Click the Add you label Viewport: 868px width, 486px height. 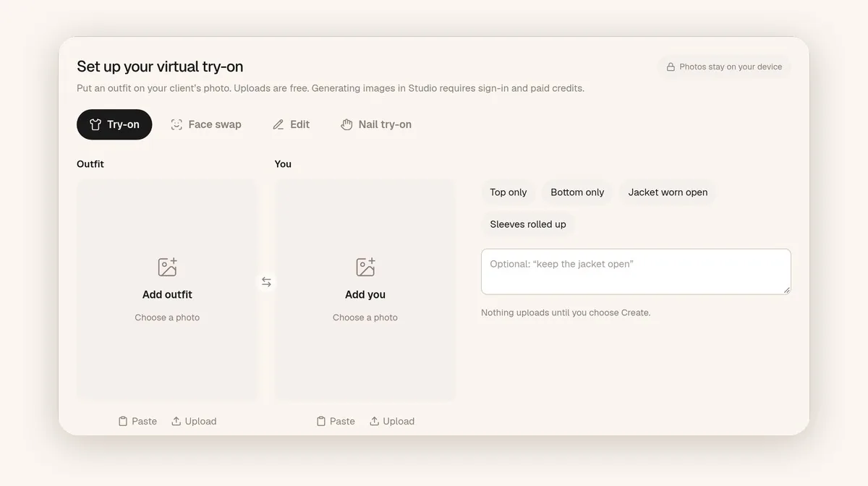tap(365, 294)
